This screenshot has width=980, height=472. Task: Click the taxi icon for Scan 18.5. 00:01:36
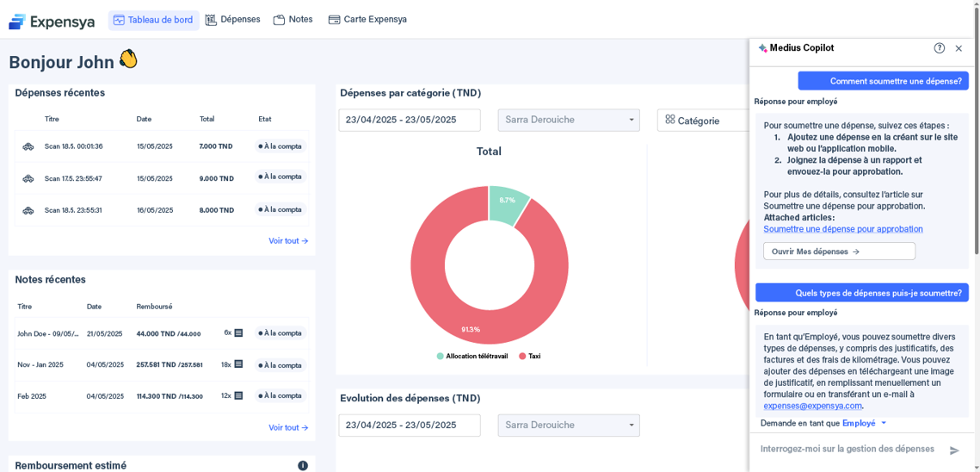(x=28, y=146)
